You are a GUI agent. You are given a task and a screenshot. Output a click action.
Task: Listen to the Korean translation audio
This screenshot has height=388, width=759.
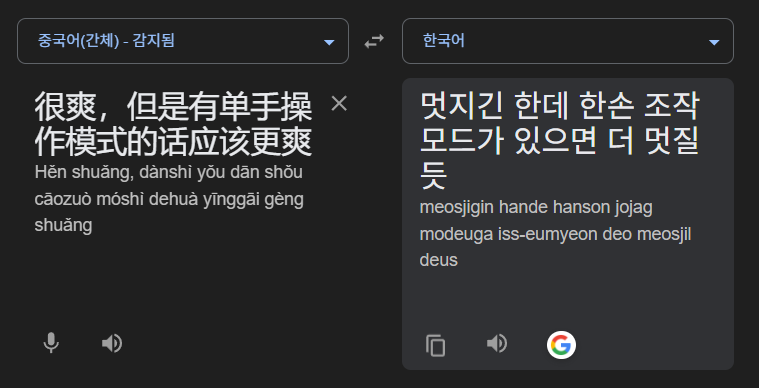point(497,344)
